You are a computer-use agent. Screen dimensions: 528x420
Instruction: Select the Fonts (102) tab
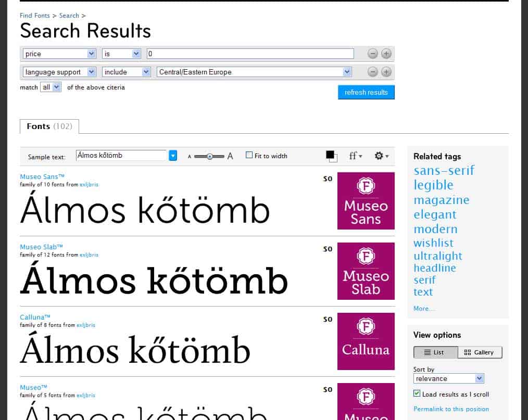coord(49,126)
